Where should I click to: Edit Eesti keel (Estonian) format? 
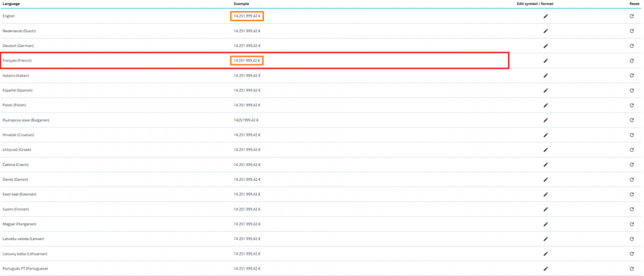point(545,194)
